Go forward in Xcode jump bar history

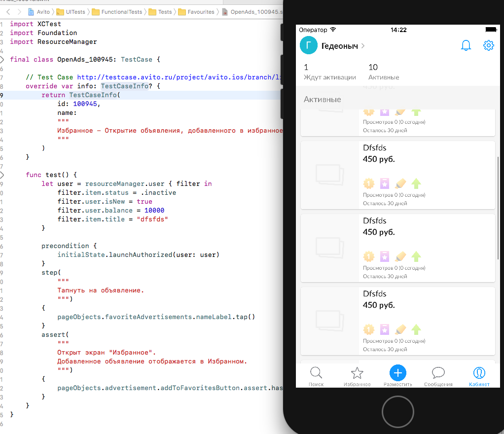pos(19,12)
